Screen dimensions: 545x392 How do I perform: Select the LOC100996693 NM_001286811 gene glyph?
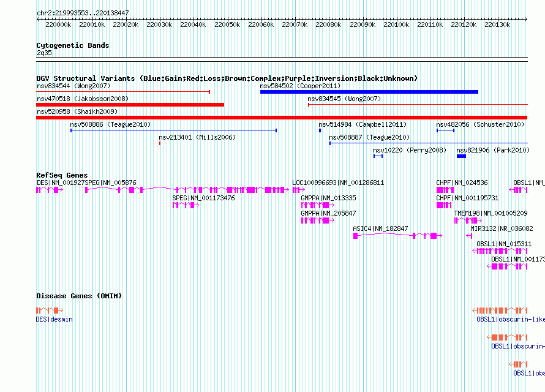tap(299, 190)
